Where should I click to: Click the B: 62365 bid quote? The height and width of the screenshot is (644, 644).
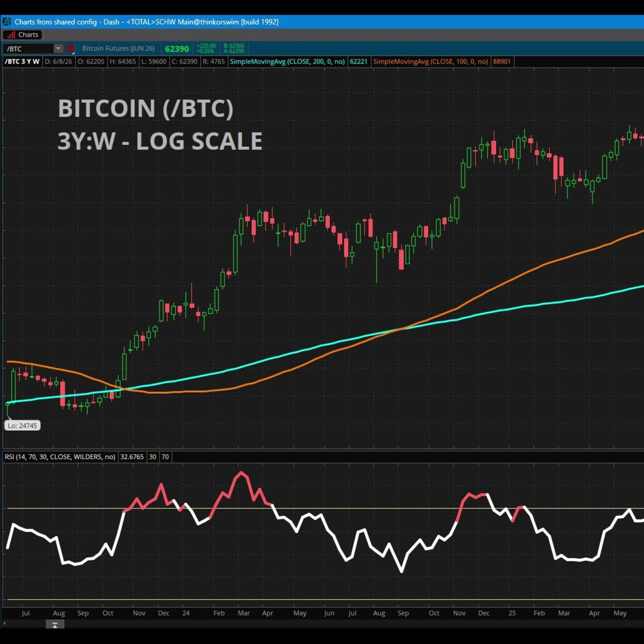click(x=234, y=46)
